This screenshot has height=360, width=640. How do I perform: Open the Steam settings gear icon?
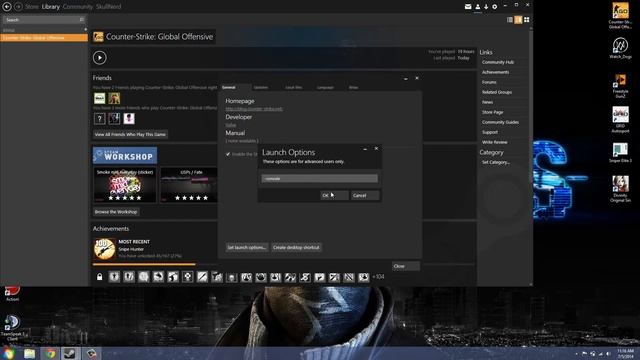(495, 7)
